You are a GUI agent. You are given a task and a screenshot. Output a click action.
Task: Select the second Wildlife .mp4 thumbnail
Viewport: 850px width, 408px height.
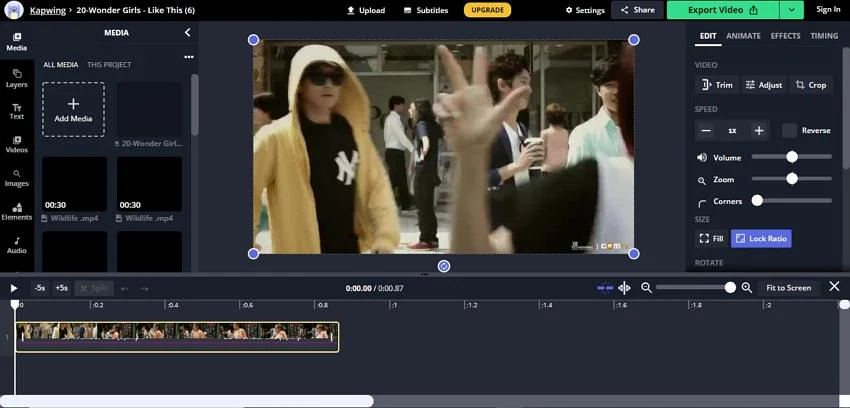[150, 184]
